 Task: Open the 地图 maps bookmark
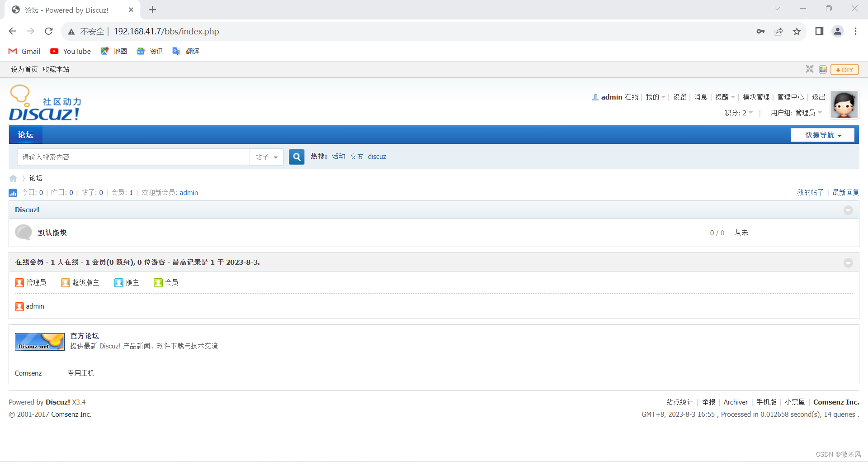(x=114, y=51)
